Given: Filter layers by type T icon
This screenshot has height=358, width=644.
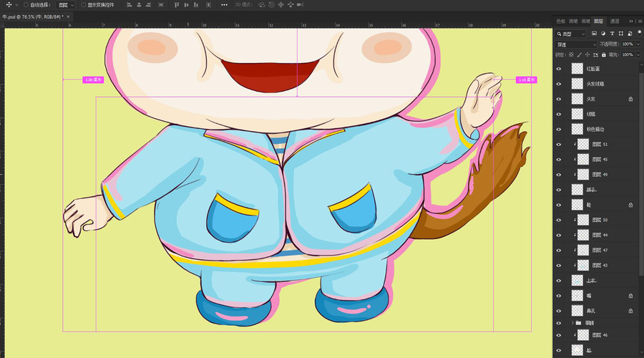Looking at the screenshot, I should coord(612,34).
